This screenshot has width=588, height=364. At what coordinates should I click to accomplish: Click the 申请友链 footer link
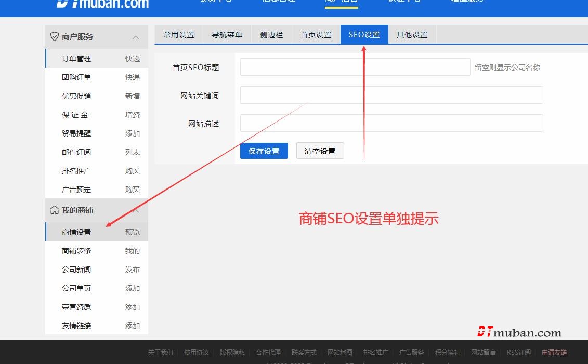point(554,353)
